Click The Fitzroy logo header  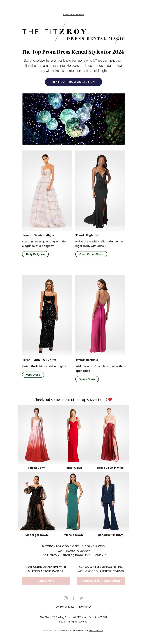pyautogui.click(x=73, y=32)
